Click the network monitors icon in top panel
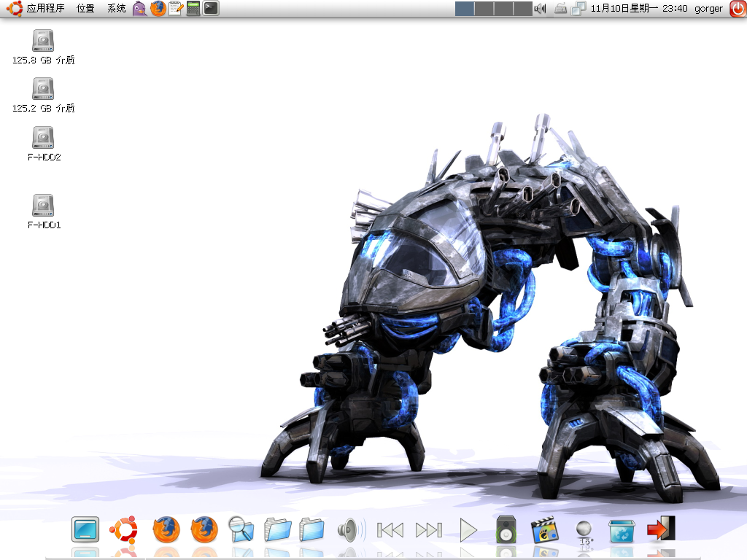747x560 pixels. [578, 9]
